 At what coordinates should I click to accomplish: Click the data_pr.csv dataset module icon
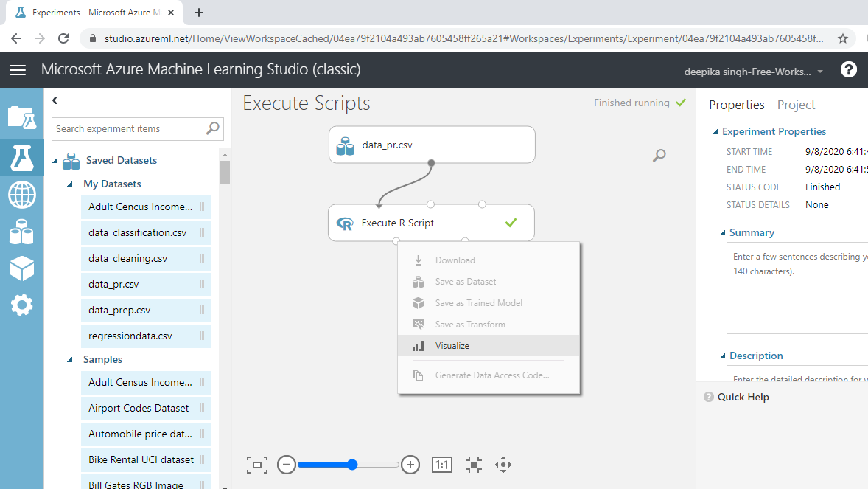pos(346,146)
